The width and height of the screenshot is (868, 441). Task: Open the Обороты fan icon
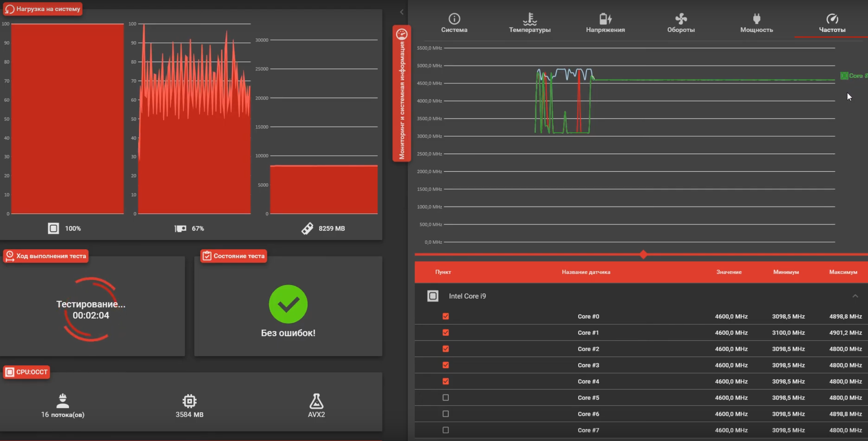680,18
